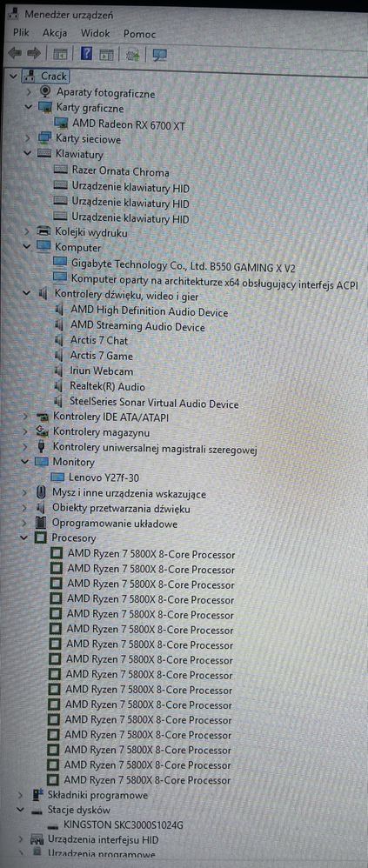Select the Razer Ornata Chroma keyboard icon
This screenshot has width=368, height=868.
pos(62,170)
